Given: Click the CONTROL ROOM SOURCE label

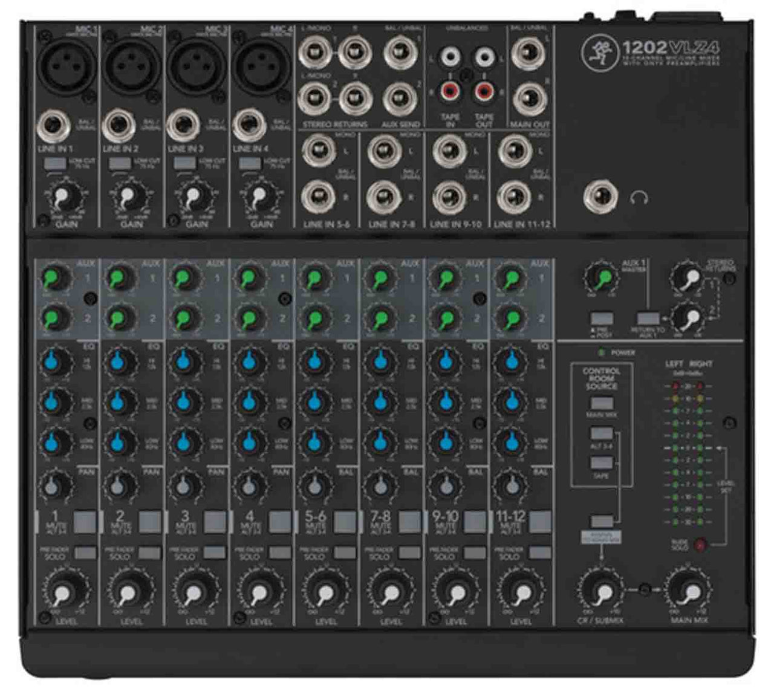Looking at the screenshot, I should click(601, 378).
